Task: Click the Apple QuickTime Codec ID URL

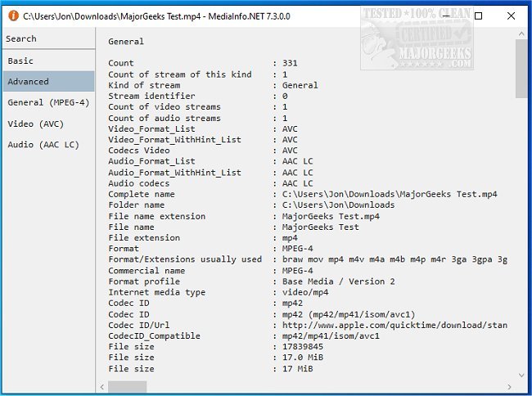Action: [394, 325]
